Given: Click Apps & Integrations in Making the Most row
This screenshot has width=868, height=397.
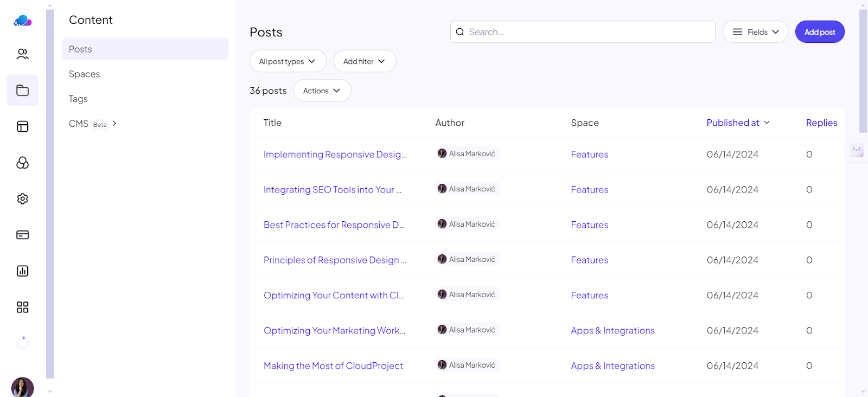Looking at the screenshot, I should point(612,366).
